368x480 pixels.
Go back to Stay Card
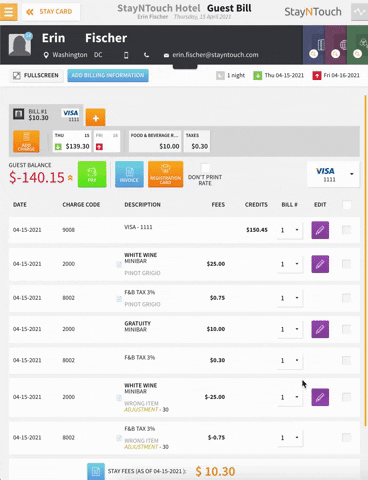(51, 12)
